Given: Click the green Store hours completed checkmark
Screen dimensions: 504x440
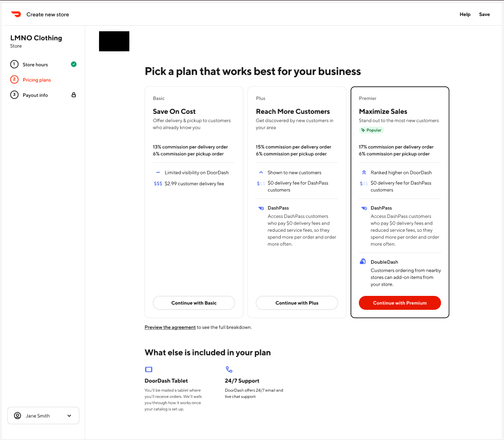Looking at the screenshot, I should coord(73,64).
